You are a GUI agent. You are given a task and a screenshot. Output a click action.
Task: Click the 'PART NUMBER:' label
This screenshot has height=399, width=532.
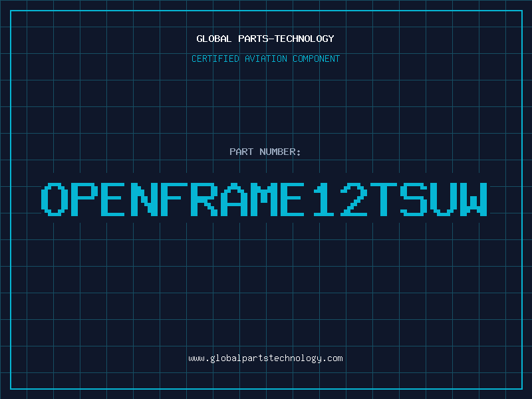(x=265, y=152)
